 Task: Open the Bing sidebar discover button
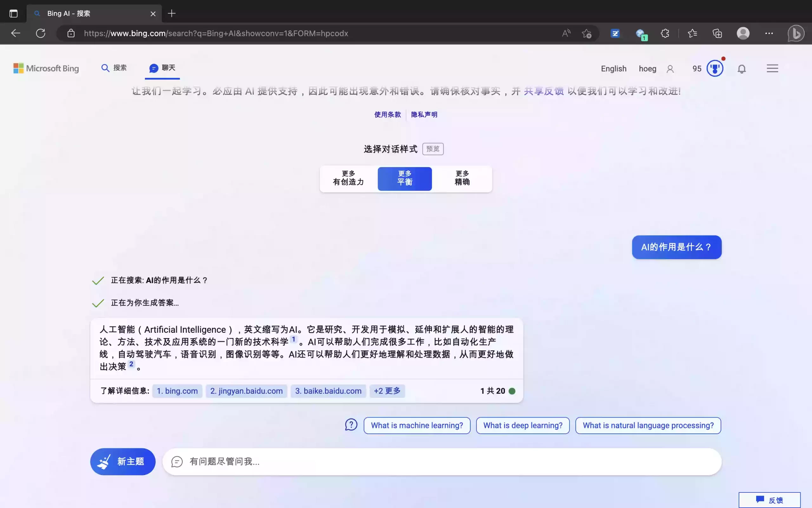point(796,33)
